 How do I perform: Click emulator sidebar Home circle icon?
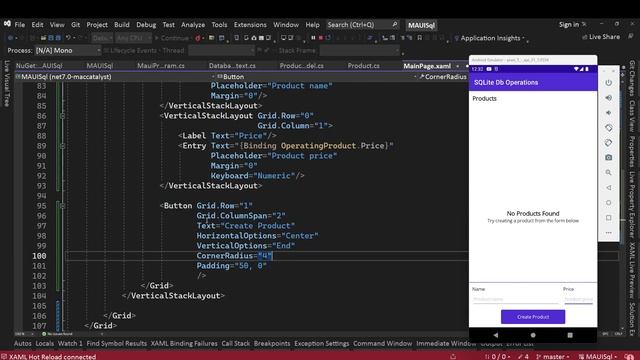609,203
